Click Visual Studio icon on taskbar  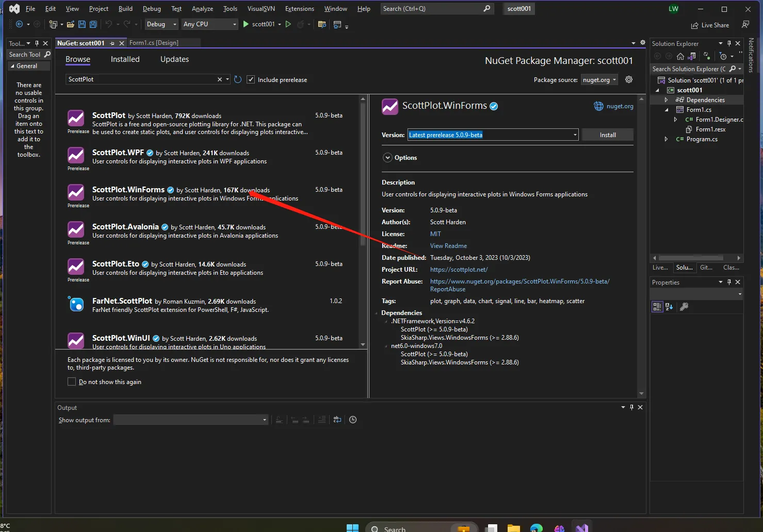pyautogui.click(x=582, y=528)
